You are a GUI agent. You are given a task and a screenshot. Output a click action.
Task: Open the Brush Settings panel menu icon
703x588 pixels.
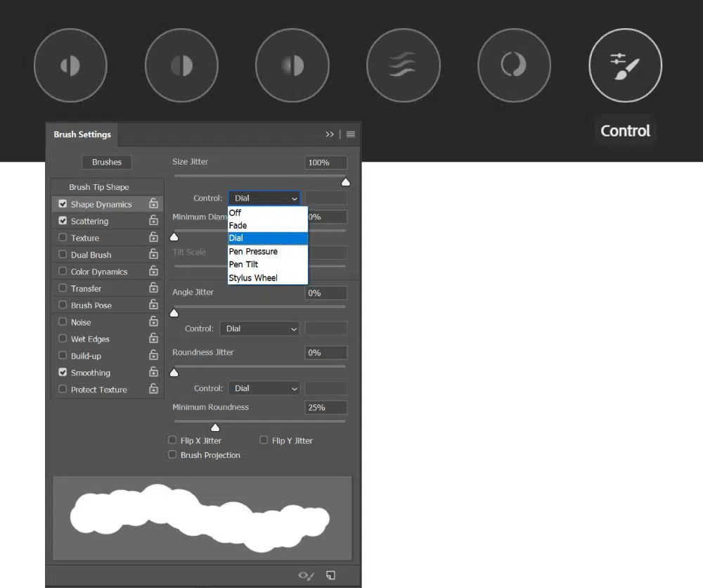point(351,134)
